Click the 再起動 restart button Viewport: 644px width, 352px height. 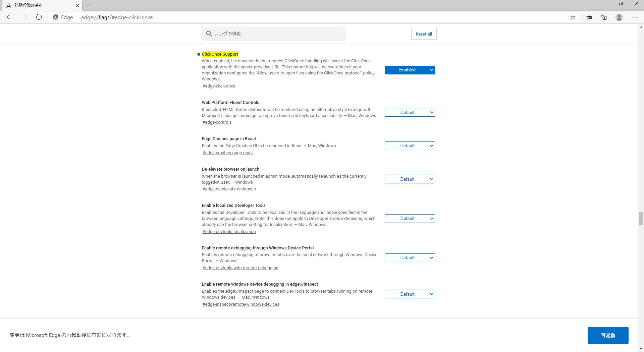coord(608,335)
